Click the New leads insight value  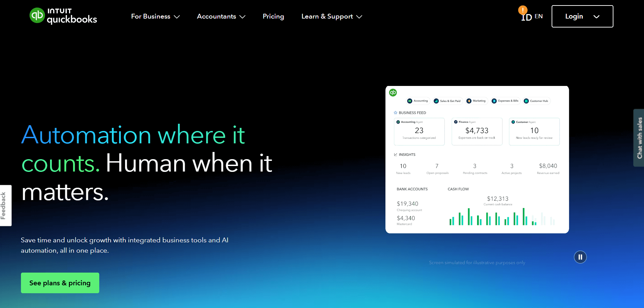point(403,166)
